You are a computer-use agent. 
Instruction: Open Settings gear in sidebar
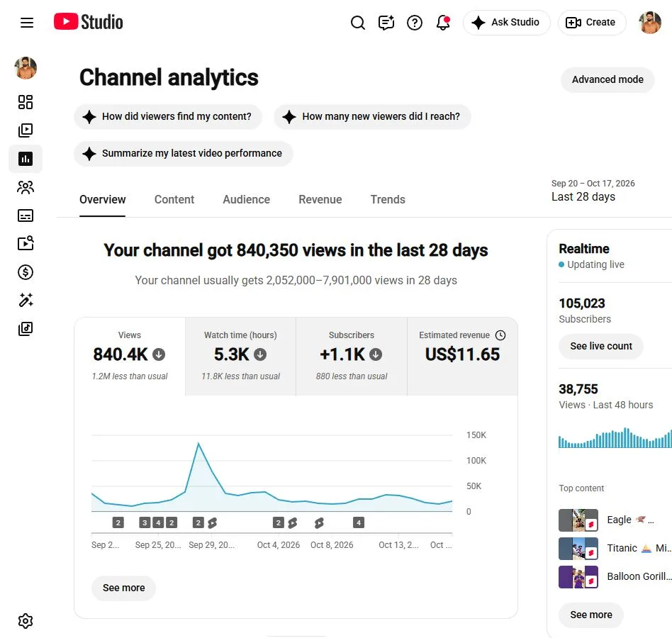coord(26,621)
